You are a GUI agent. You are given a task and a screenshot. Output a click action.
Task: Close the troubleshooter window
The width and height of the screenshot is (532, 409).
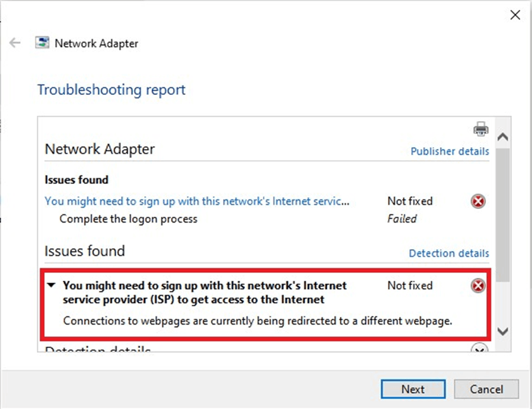pyautogui.click(x=515, y=15)
